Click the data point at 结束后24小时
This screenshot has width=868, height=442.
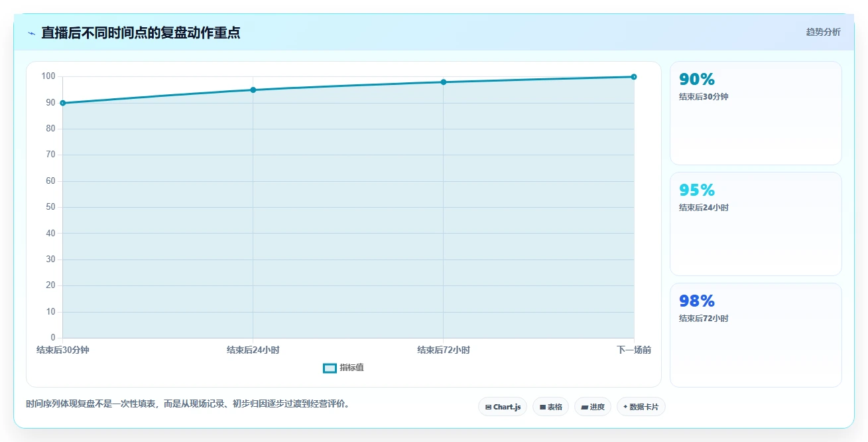253,90
